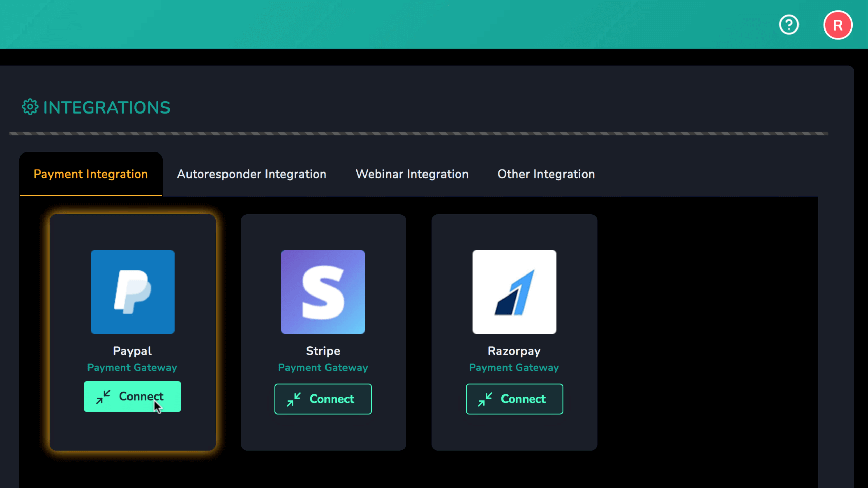Connect the Stripe payment gateway
This screenshot has height=488, width=868.
(x=323, y=399)
